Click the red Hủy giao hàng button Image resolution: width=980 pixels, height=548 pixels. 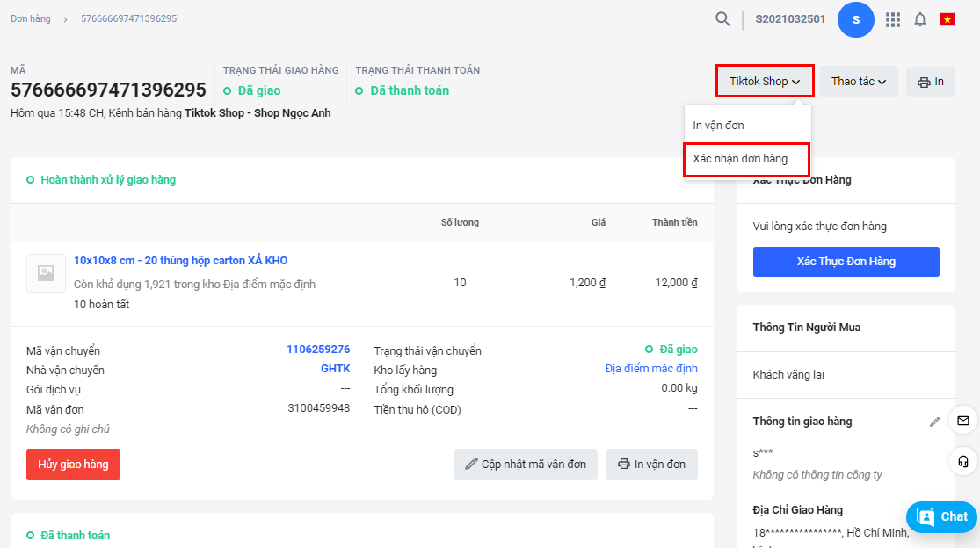[x=73, y=465]
